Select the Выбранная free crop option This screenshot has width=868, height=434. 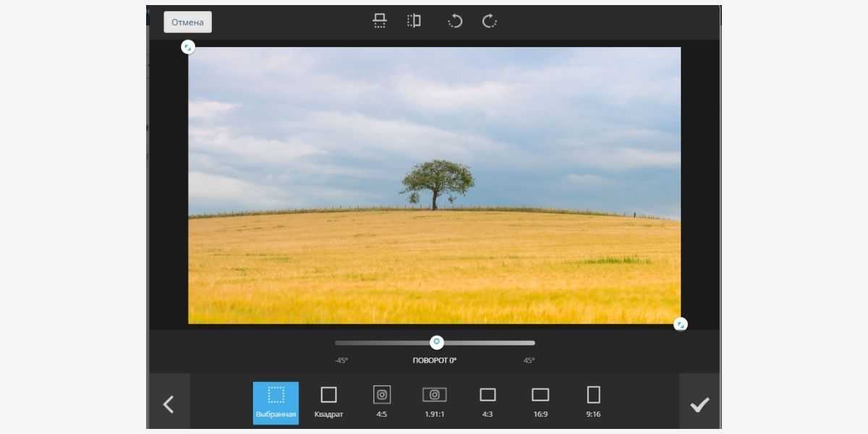[276, 403]
